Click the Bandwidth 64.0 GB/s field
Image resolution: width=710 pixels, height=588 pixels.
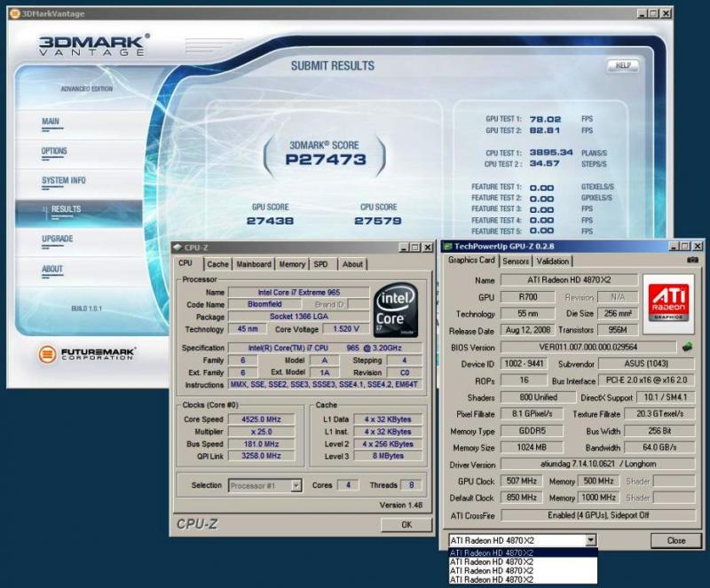point(659,447)
